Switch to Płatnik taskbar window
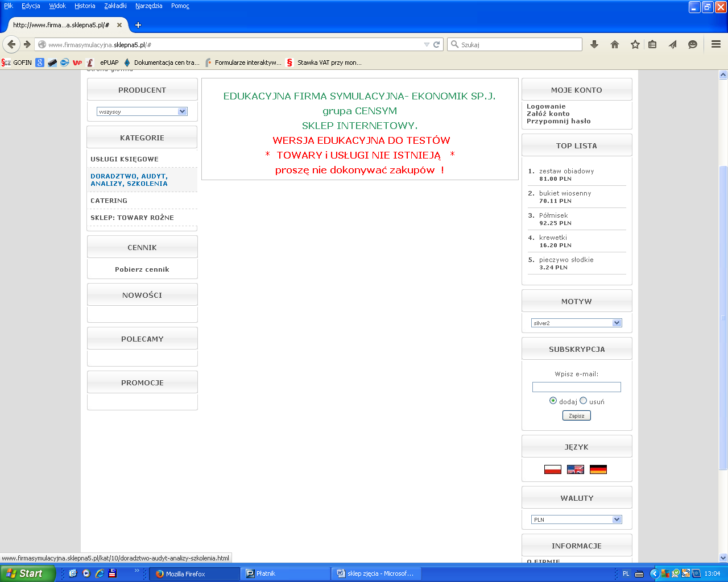The height and width of the screenshot is (582, 728). click(x=286, y=573)
